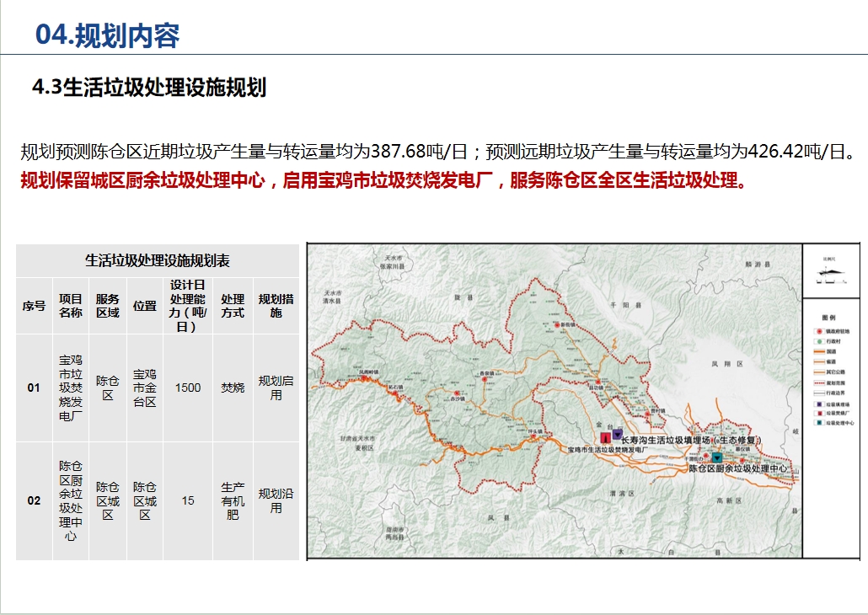Image resolution: width=868 pixels, height=615 pixels.
Task: Click the 位置 column header
Action: click(144, 306)
